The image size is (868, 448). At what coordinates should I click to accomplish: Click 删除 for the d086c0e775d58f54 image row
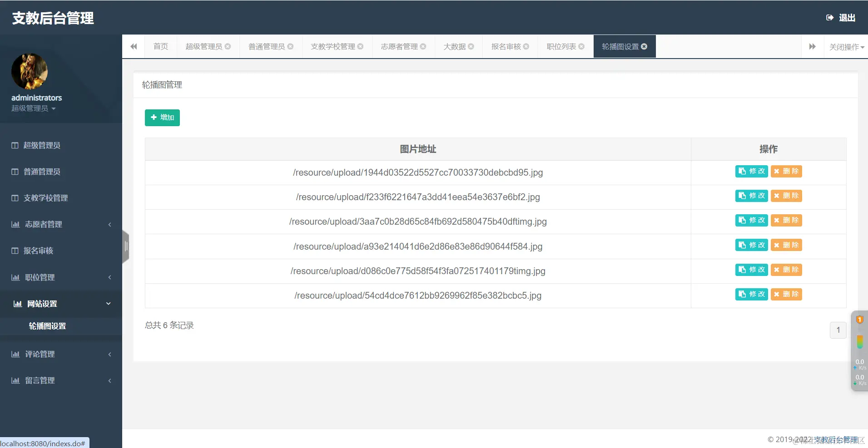pos(786,270)
